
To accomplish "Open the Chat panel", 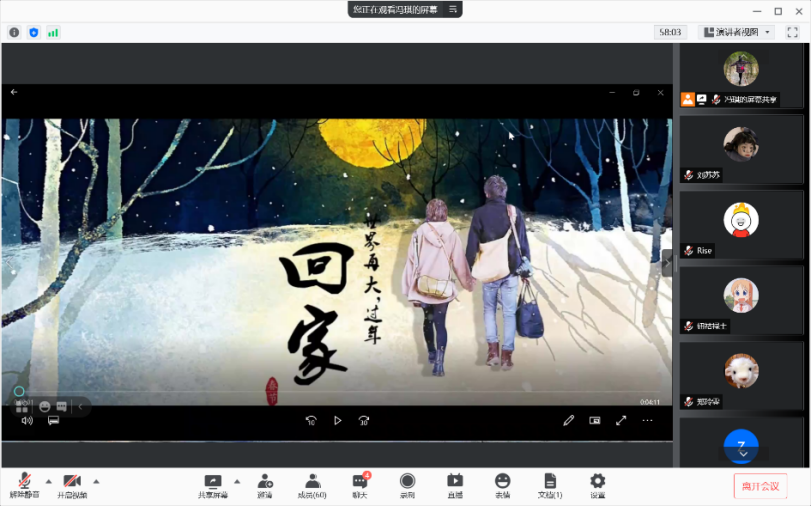I will (360, 485).
